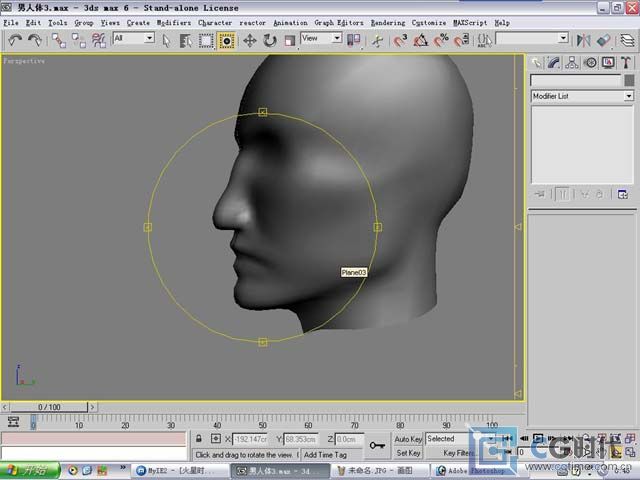This screenshot has height=480, width=640.
Task: Activate the Select Object arrow tool
Action: (x=166, y=40)
